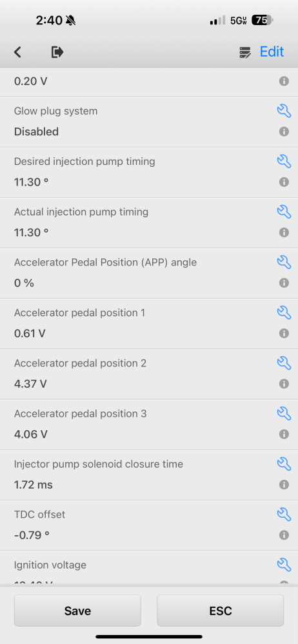
Task: Tap wrench icon beside Accelerator pedal position 2
Action: point(284,363)
